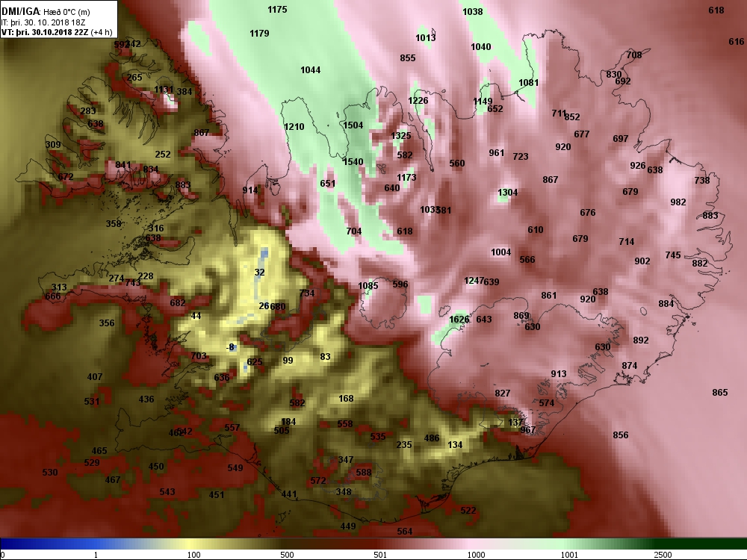Click the '967' map value
Screen dimensions: 747x560
528,430
